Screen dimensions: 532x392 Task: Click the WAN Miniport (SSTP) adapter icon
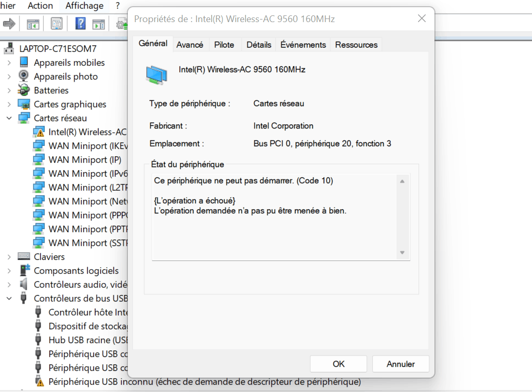[39, 242]
